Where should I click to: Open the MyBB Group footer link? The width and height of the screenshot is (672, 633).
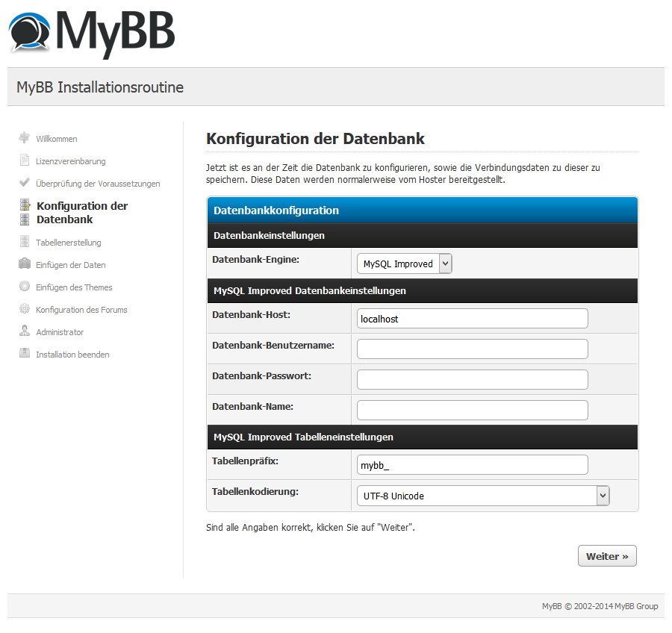point(636,606)
